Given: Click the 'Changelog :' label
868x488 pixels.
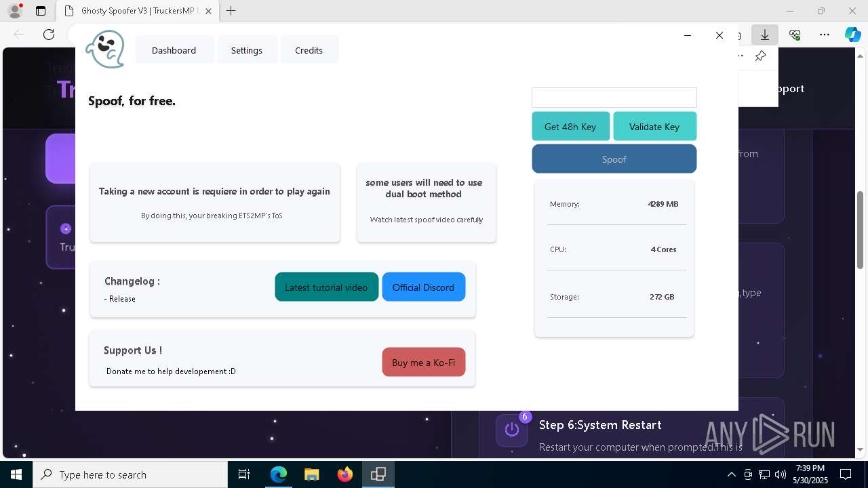Looking at the screenshot, I should (132, 281).
